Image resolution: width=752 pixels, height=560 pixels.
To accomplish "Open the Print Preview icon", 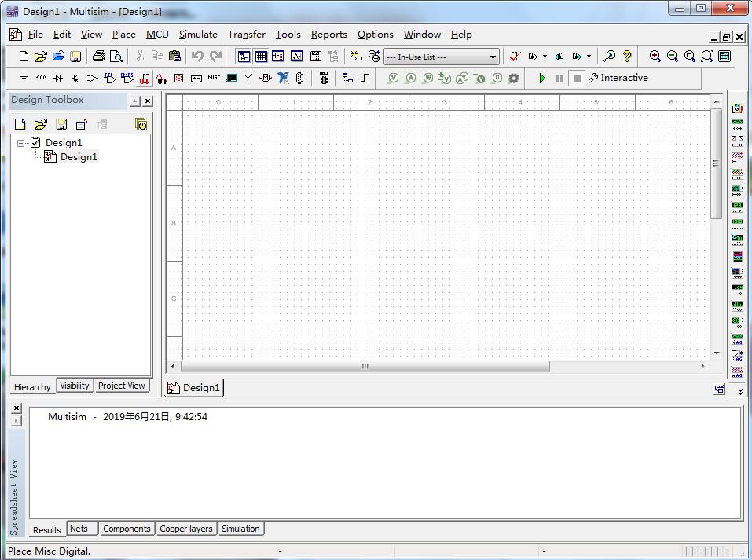I will tap(116, 57).
